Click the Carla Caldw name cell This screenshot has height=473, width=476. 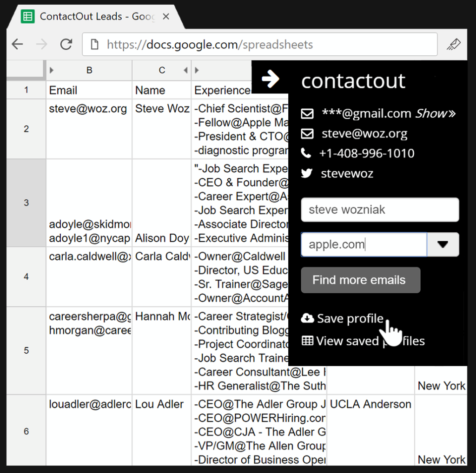[162, 277]
